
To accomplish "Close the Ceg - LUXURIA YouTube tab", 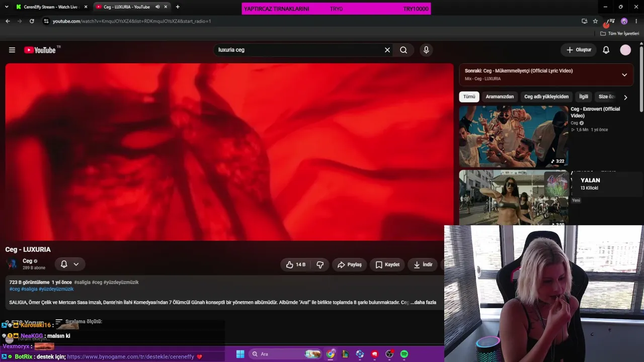I will click(166, 7).
